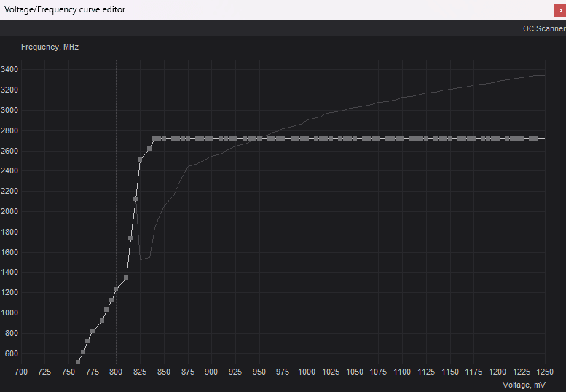Click the 2400 frequency axis label
Image resolution: width=566 pixels, height=392 pixels.
[x=9, y=170]
